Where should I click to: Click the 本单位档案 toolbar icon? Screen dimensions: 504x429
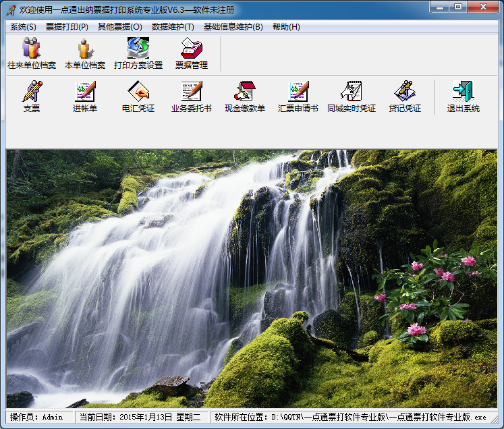coord(85,53)
